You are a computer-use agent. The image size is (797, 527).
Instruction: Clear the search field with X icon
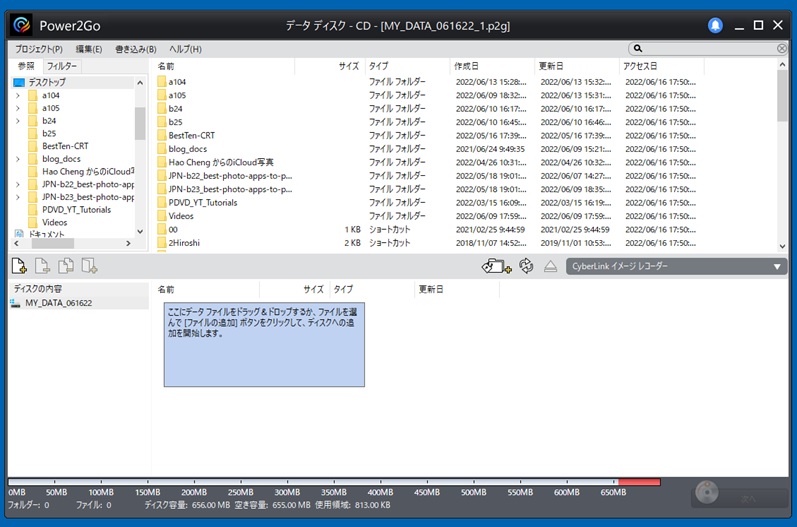point(782,48)
